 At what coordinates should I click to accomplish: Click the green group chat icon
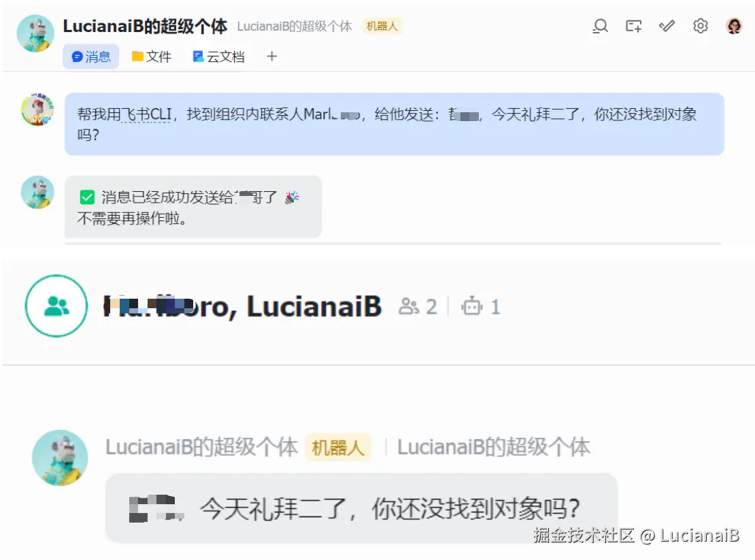(56, 306)
